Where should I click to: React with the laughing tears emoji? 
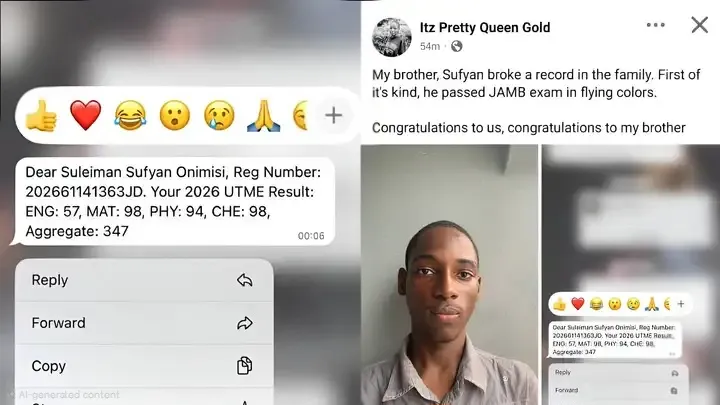click(x=130, y=115)
